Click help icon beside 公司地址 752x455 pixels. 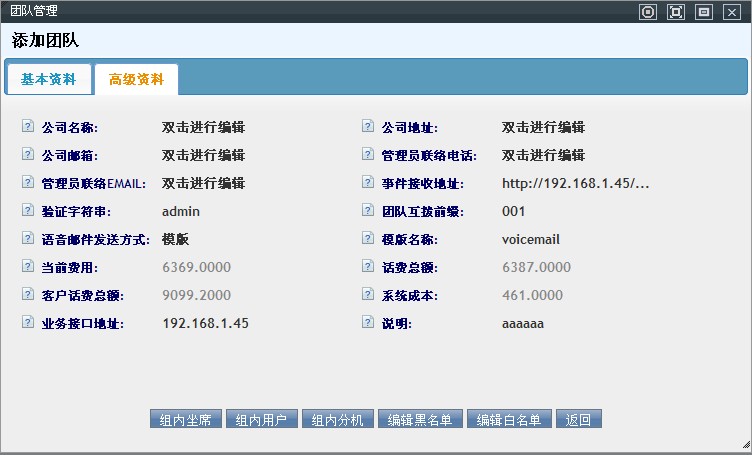pos(367,127)
